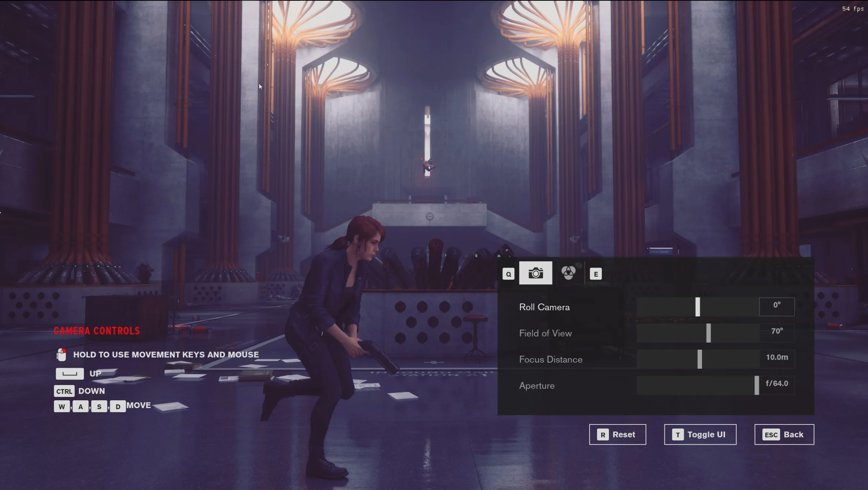This screenshot has width=868, height=490.
Task: Click the T key icon on Toggle UI
Action: (678, 435)
